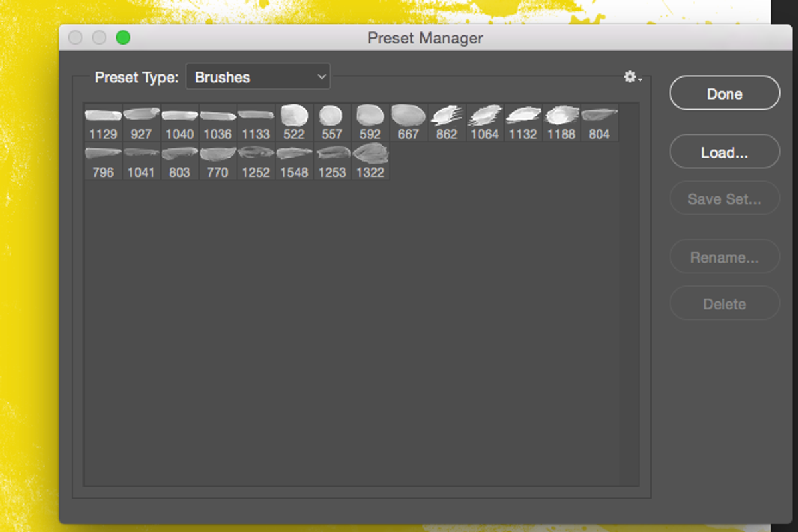798x532 pixels.
Task: Select brush preset 1132
Action: pyautogui.click(x=523, y=123)
